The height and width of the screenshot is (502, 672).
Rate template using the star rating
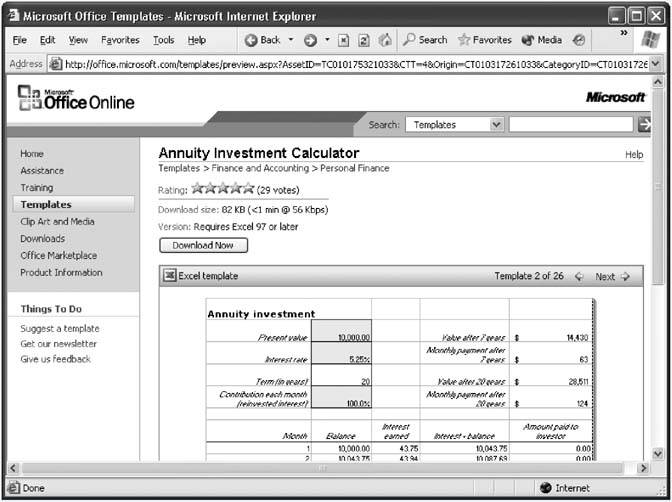[221, 187]
